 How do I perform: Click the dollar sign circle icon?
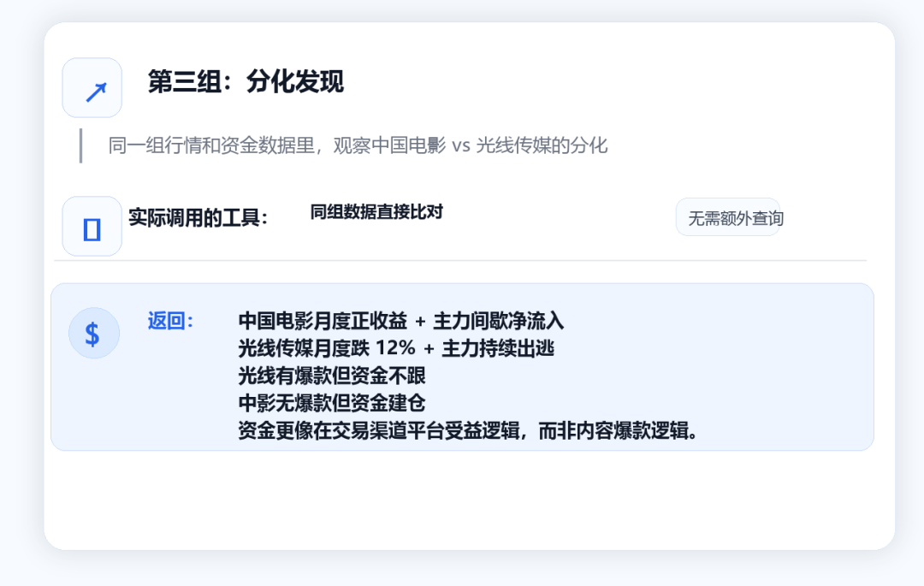94,334
